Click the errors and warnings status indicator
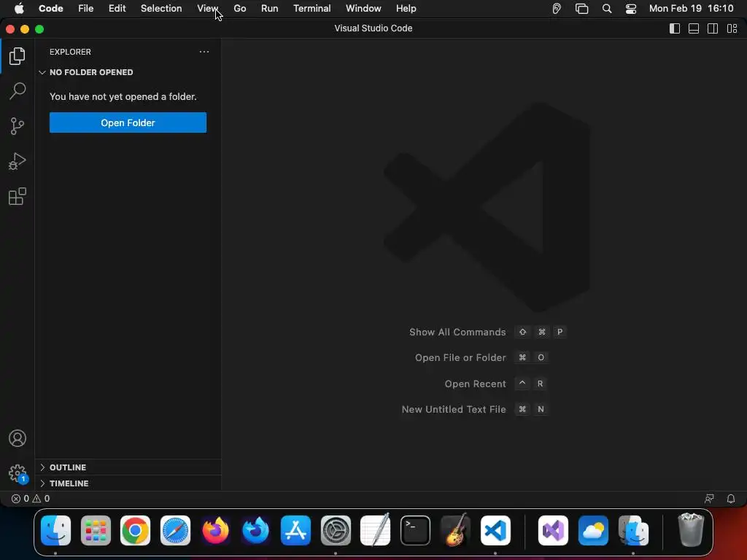Viewport: 747px width, 560px height. pos(31,499)
